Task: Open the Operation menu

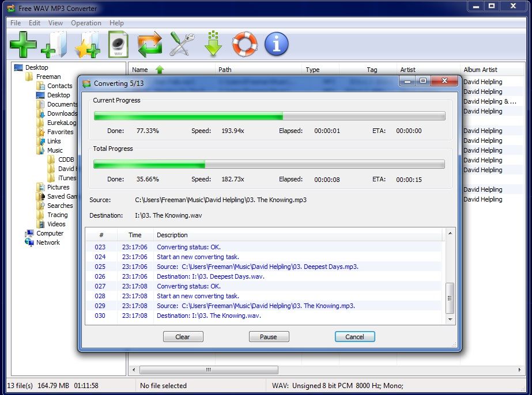Action: (x=86, y=22)
